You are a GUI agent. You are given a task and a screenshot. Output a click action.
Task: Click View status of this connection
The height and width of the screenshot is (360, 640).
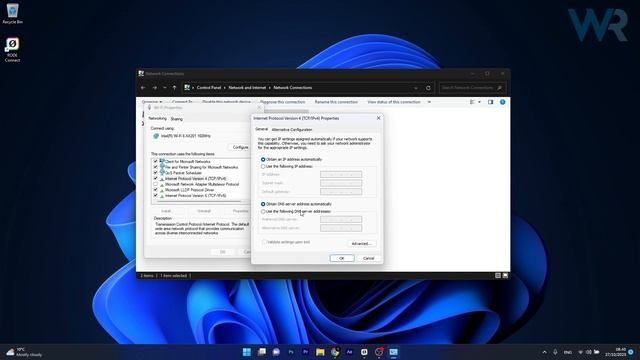[393, 102]
